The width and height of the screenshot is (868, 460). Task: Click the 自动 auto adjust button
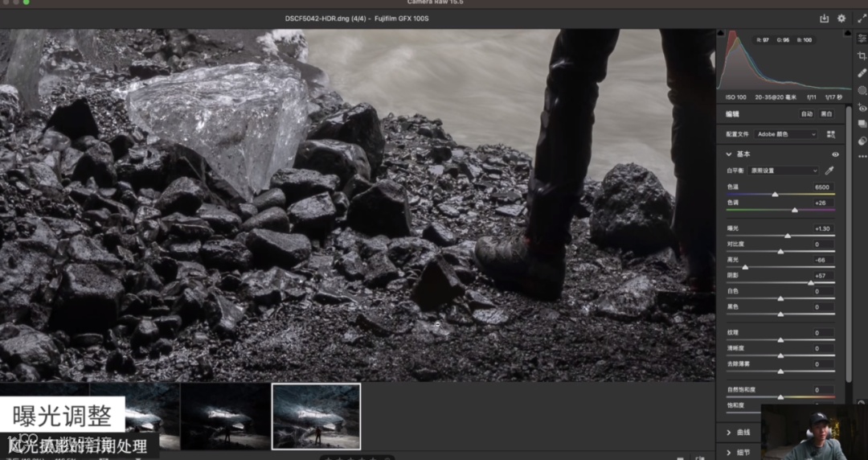tap(806, 114)
